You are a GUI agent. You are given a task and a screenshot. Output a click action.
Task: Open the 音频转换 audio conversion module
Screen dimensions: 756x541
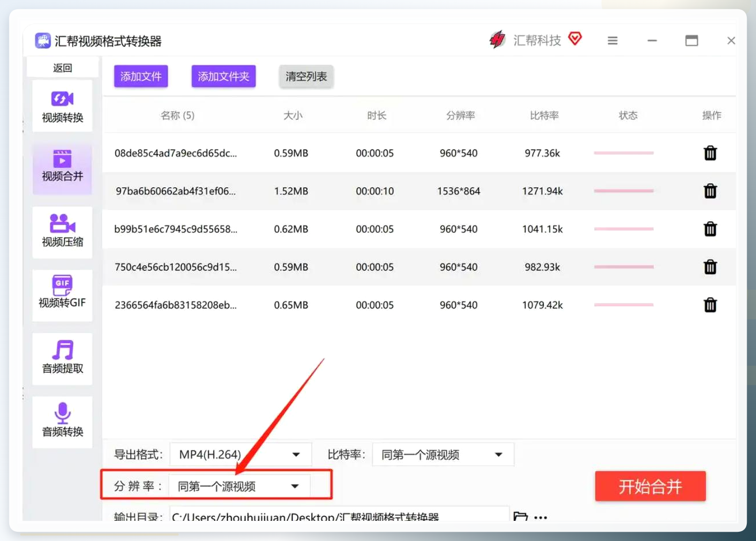[x=62, y=422]
